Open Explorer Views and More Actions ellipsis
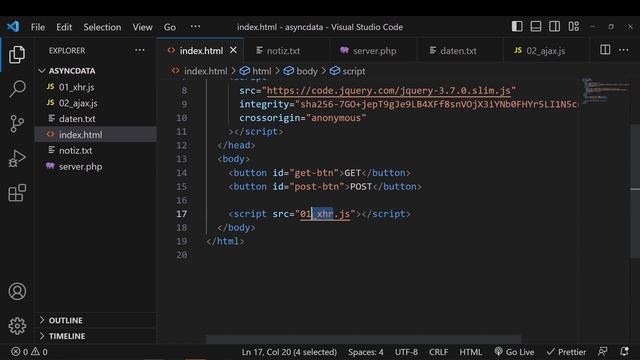Image resolution: width=640 pixels, height=360 pixels. pos(140,50)
